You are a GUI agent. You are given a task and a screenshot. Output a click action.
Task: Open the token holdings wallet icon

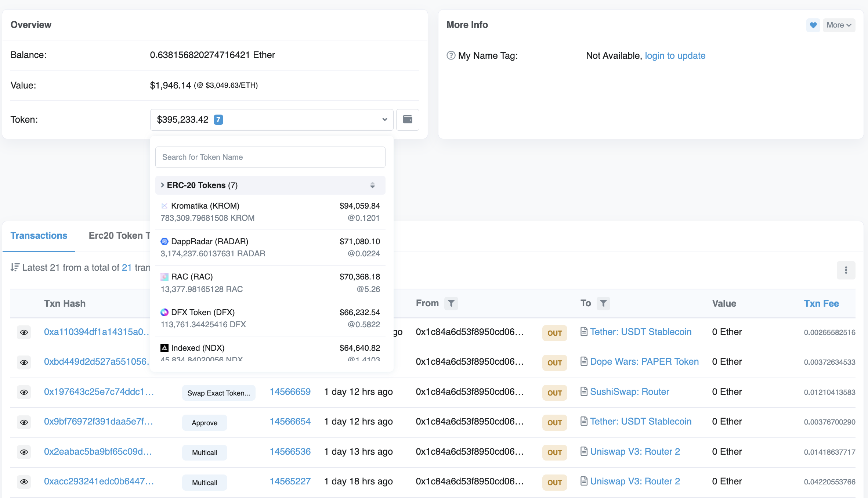pyautogui.click(x=408, y=119)
